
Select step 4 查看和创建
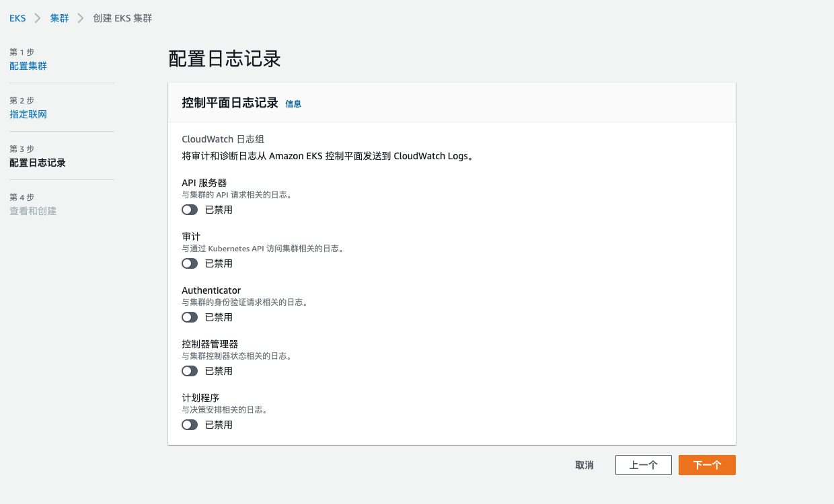33,211
